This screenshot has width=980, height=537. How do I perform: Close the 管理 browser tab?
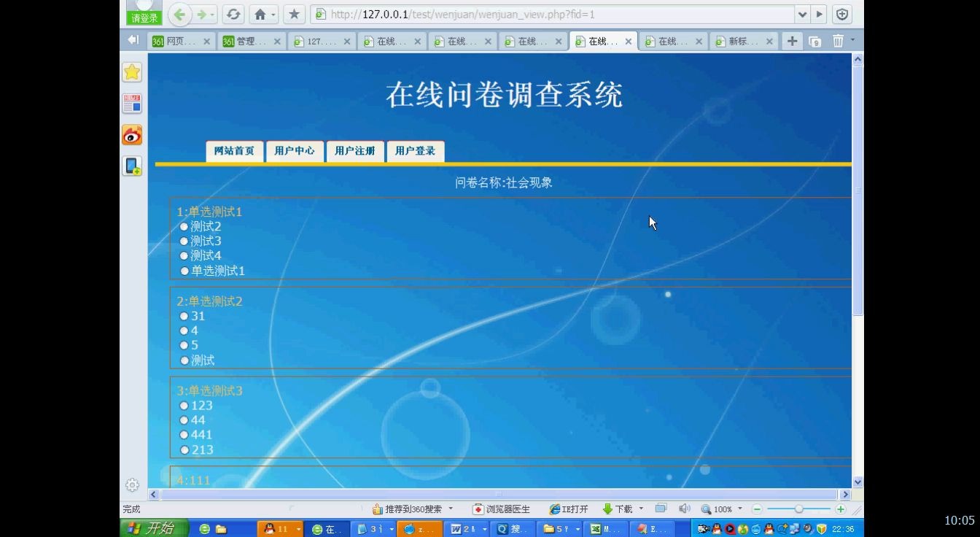click(x=277, y=42)
